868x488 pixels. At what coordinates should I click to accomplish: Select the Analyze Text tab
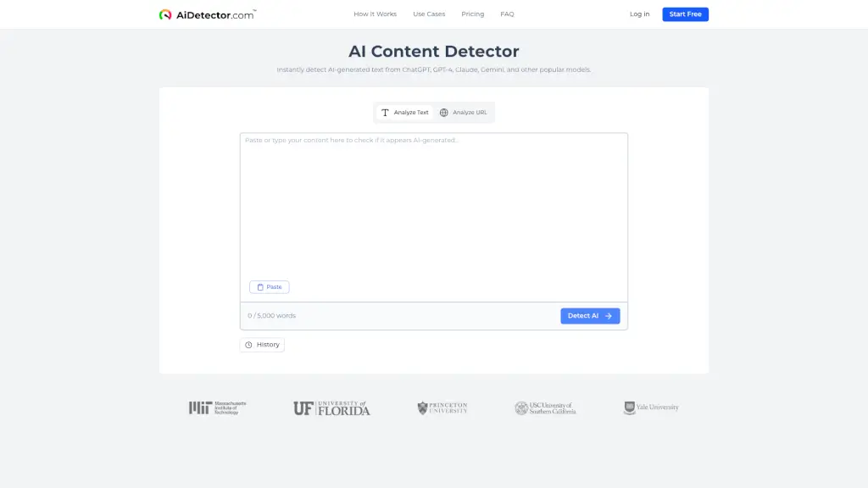(404, 113)
